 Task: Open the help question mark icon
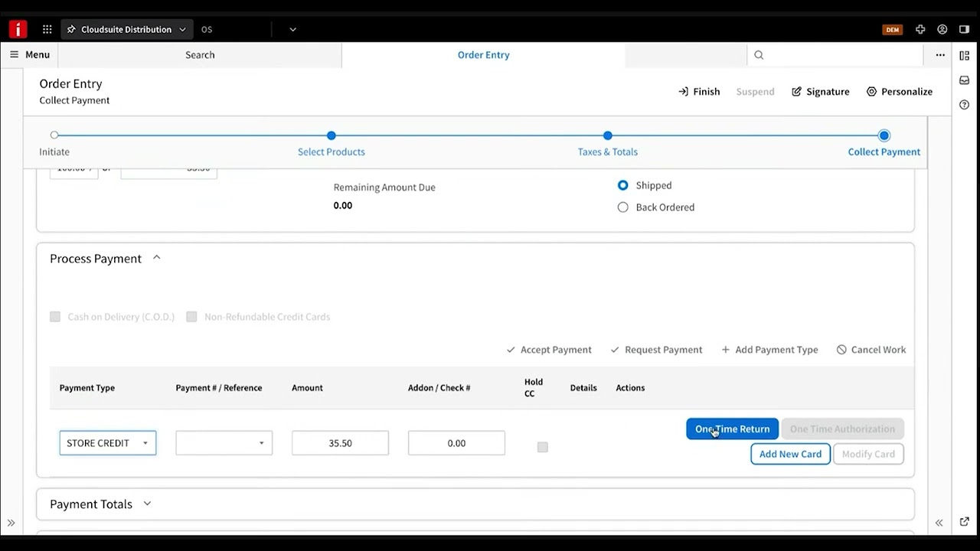(x=964, y=105)
